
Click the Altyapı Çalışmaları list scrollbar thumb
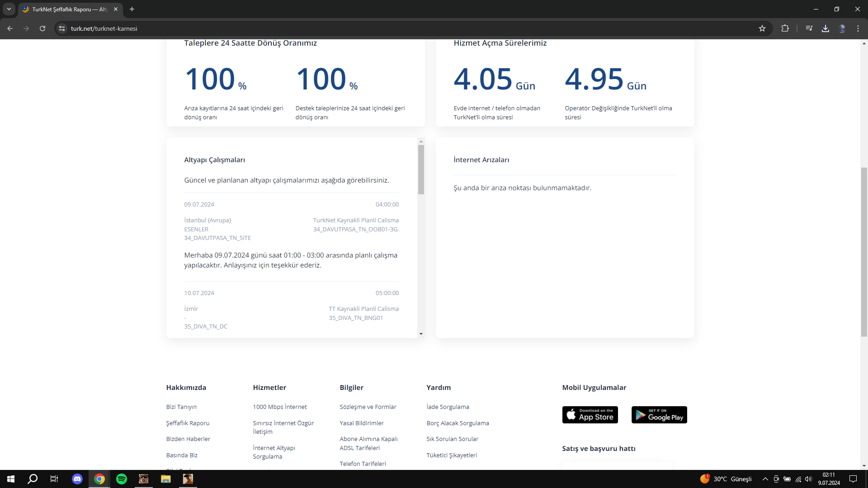click(421, 169)
